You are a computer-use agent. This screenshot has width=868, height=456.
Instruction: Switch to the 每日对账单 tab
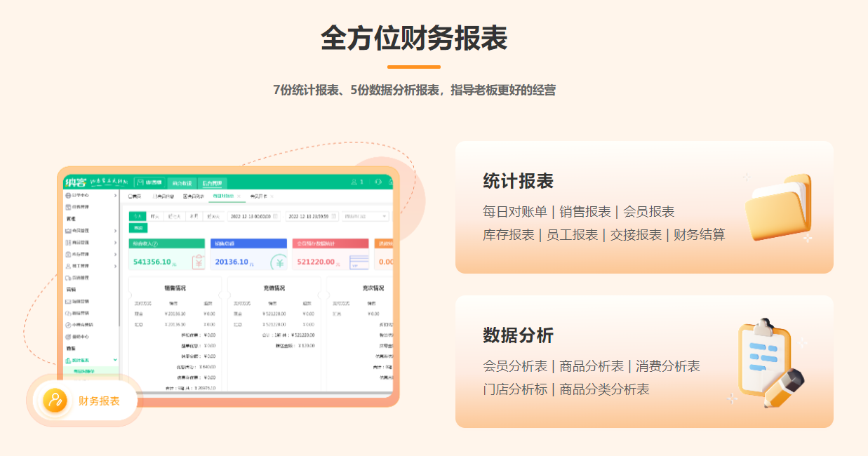225,196
